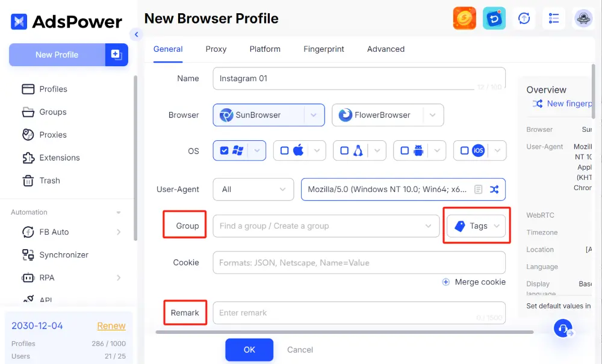Open the Groups section
Image resolution: width=602 pixels, height=364 pixels.
tap(44, 112)
